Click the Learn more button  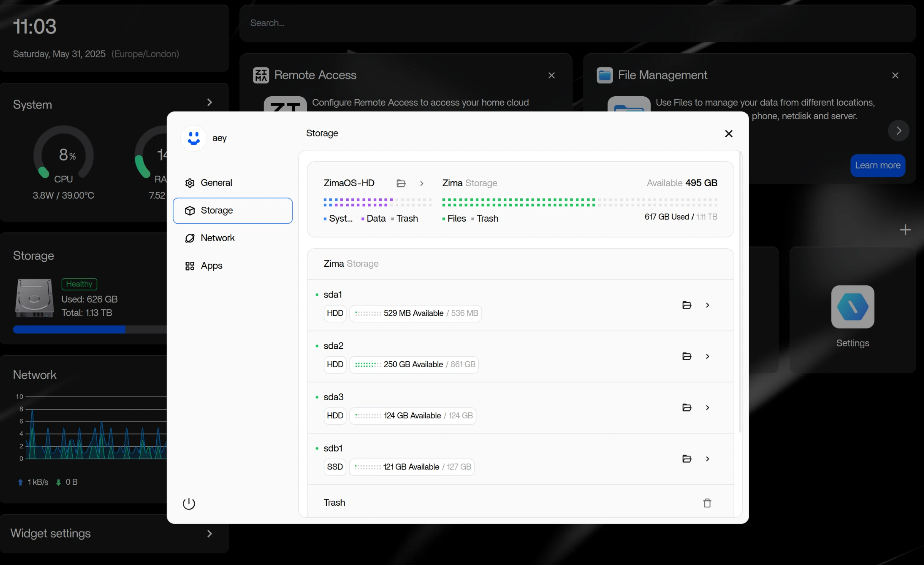(x=877, y=165)
